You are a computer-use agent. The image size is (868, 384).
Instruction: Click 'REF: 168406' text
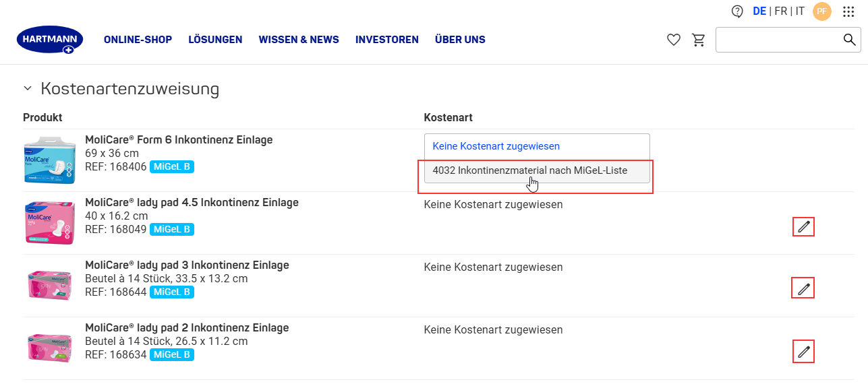tap(116, 167)
